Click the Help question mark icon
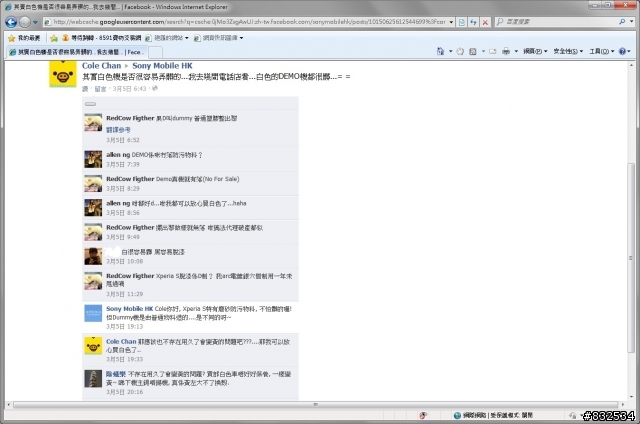Viewport: 640px width, 424px height. coord(622,51)
